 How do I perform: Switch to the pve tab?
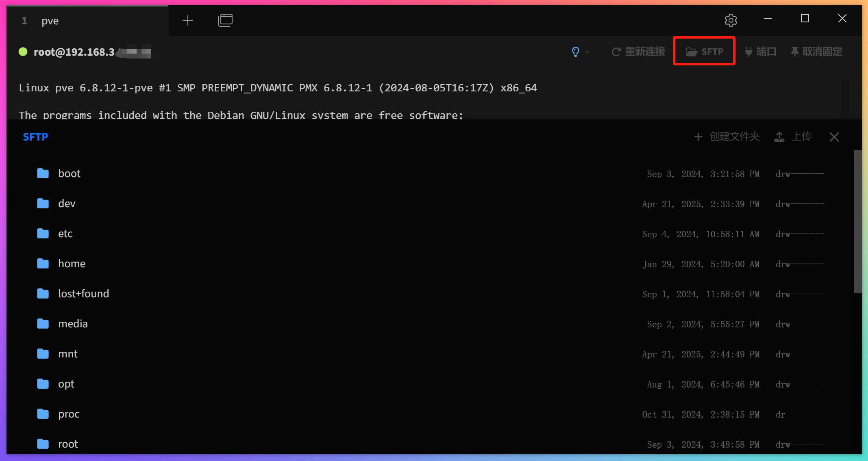(50, 21)
